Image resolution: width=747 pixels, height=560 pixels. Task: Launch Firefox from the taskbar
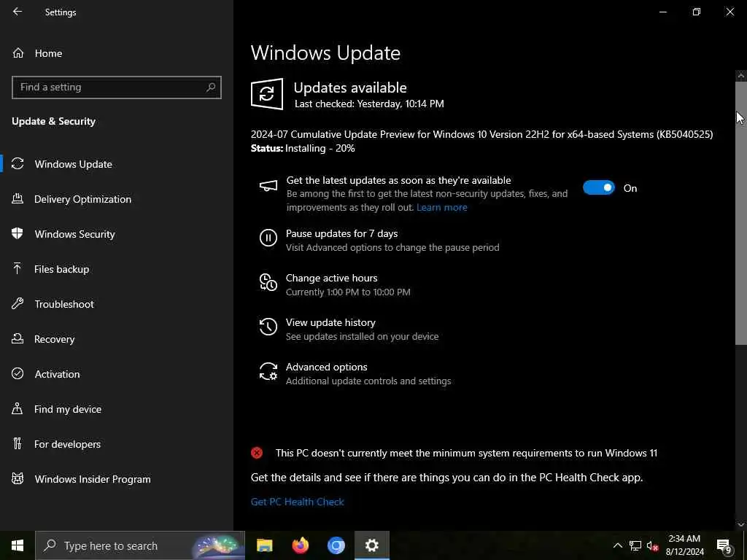click(300, 545)
